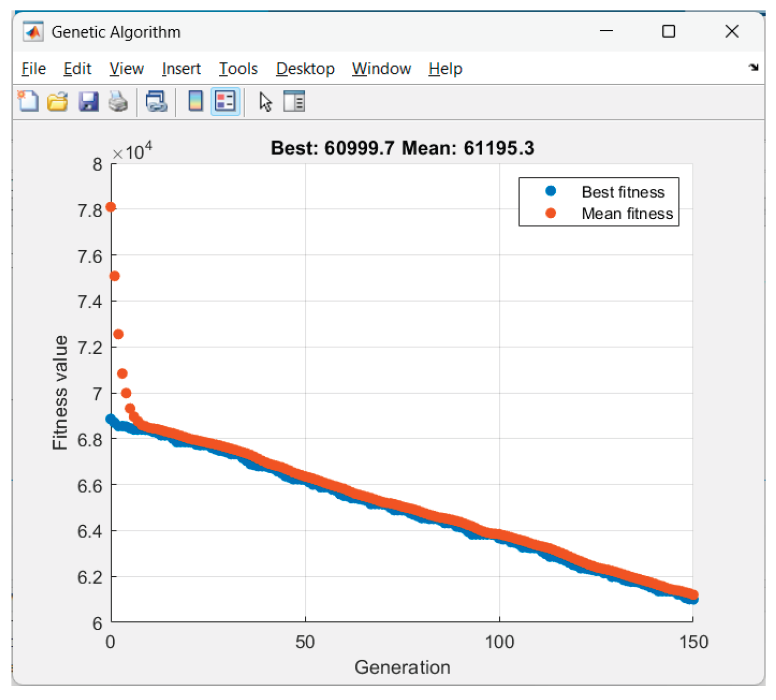Open the Property Inspector from the toolbar
Screen dimensions: 776x700
point(294,101)
